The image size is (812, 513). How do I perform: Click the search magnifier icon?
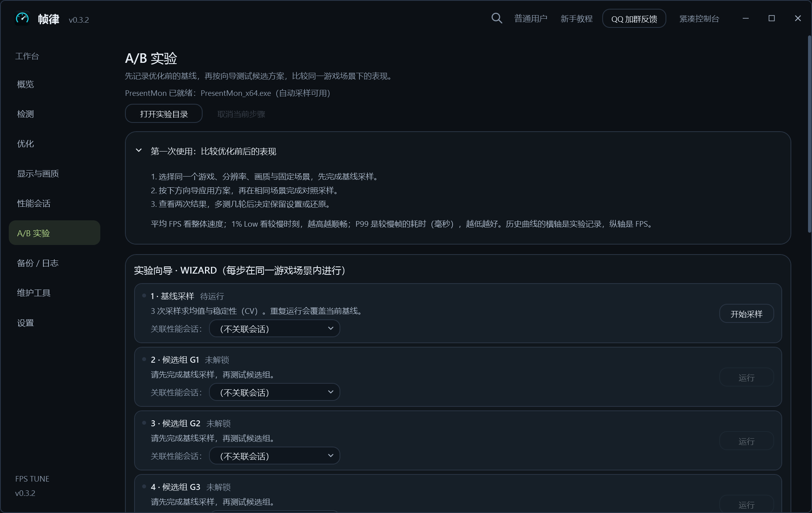click(496, 18)
